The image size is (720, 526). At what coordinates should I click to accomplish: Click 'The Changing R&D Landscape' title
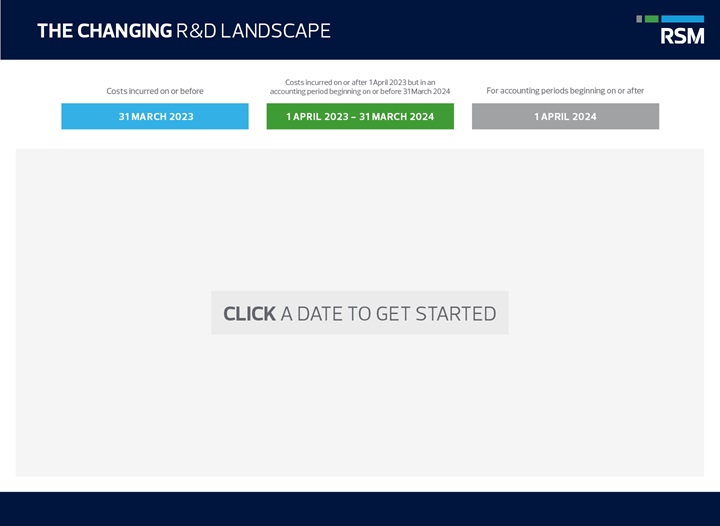[x=184, y=31]
